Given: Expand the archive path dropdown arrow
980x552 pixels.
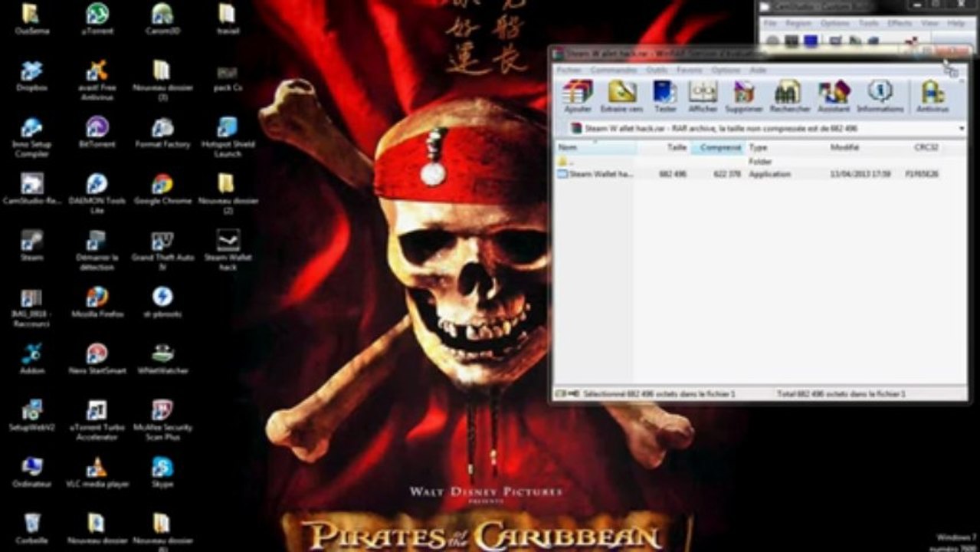Looking at the screenshot, I should point(962,129).
